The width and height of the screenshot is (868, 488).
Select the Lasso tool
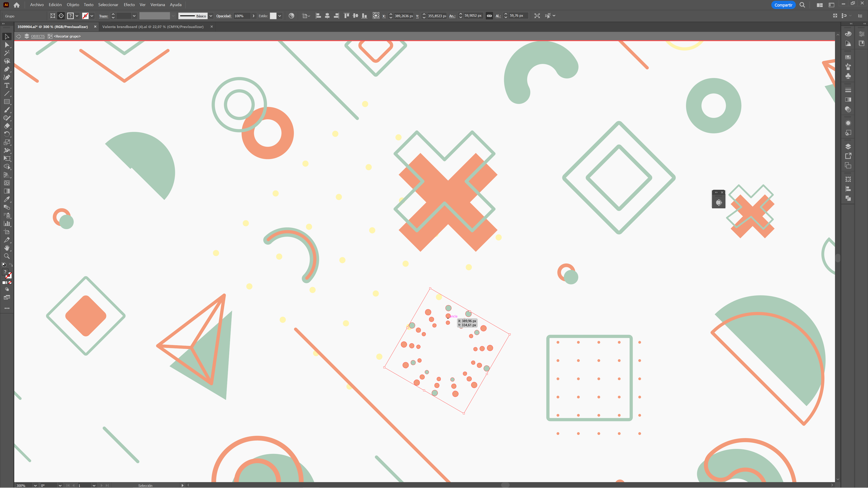point(7,61)
